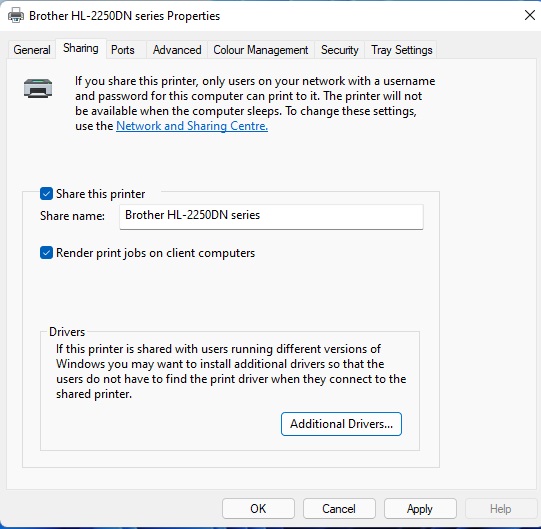Toggle Render print jobs on client computers
This screenshot has width=541, height=529.
[46, 253]
